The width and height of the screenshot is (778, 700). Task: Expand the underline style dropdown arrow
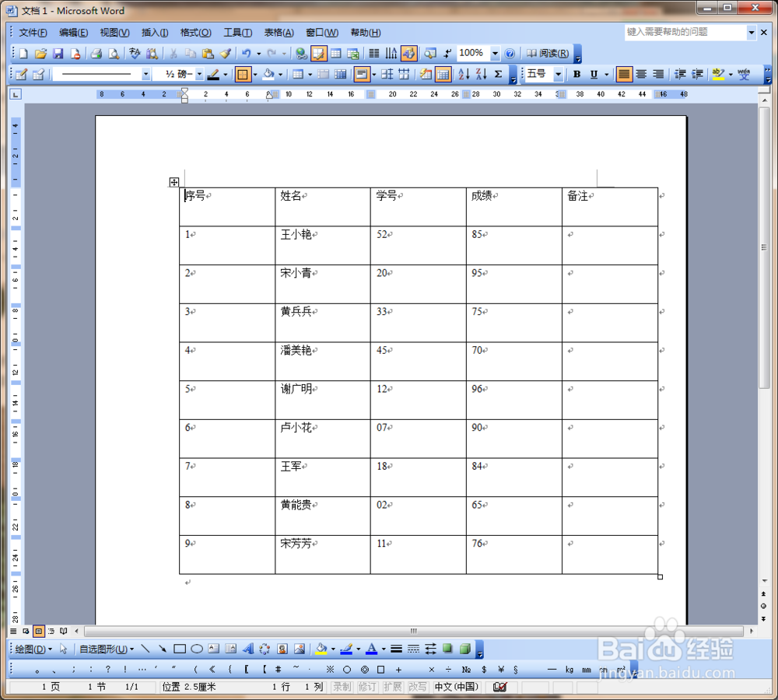point(606,75)
